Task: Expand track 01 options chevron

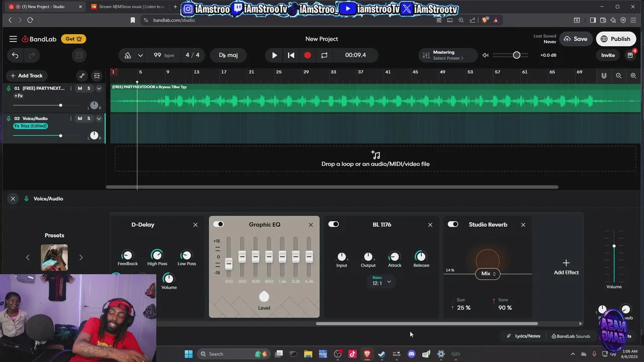Action: coord(99,88)
